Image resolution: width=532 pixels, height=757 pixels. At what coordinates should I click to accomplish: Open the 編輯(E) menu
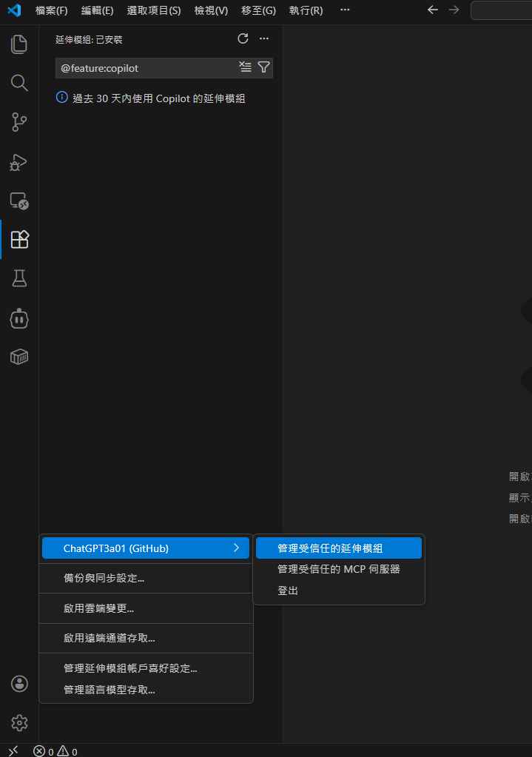[97, 10]
